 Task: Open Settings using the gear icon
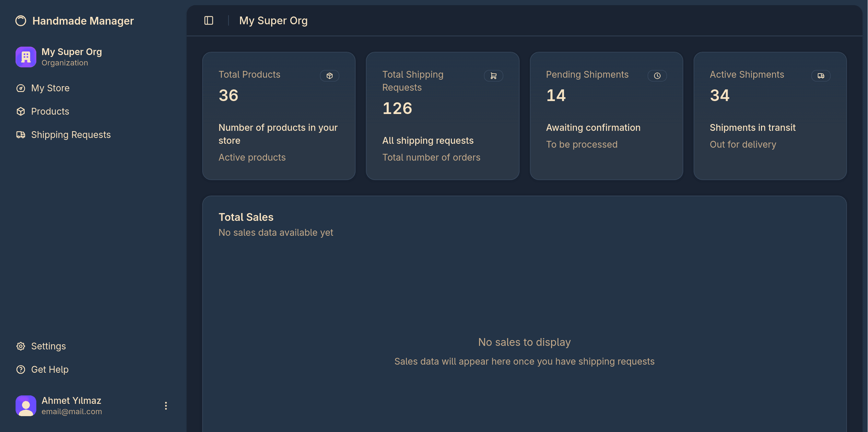[20, 346]
